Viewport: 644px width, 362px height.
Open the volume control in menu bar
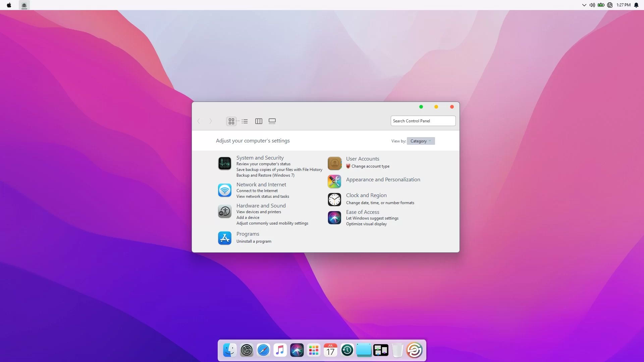[x=592, y=5]
